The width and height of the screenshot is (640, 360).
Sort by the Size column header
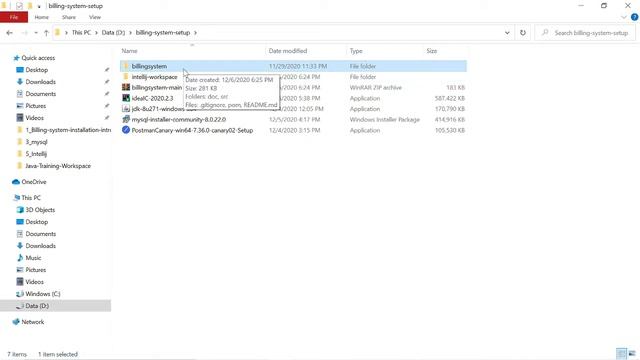click(x=432, y=51)
